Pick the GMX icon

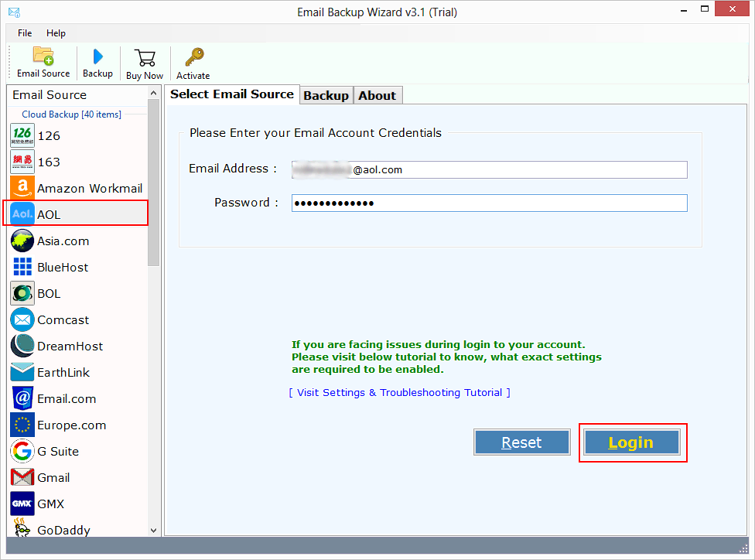pyautogui.click(x=22, y=504)
